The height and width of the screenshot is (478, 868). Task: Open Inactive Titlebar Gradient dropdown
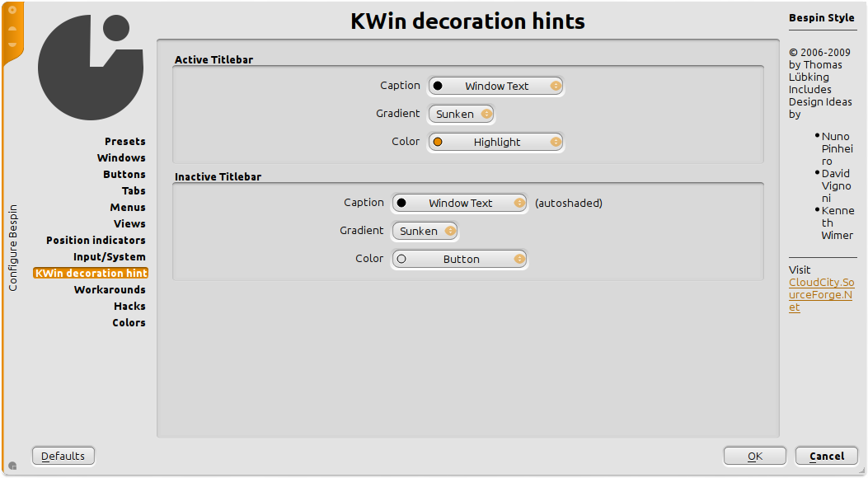[425, 231]
